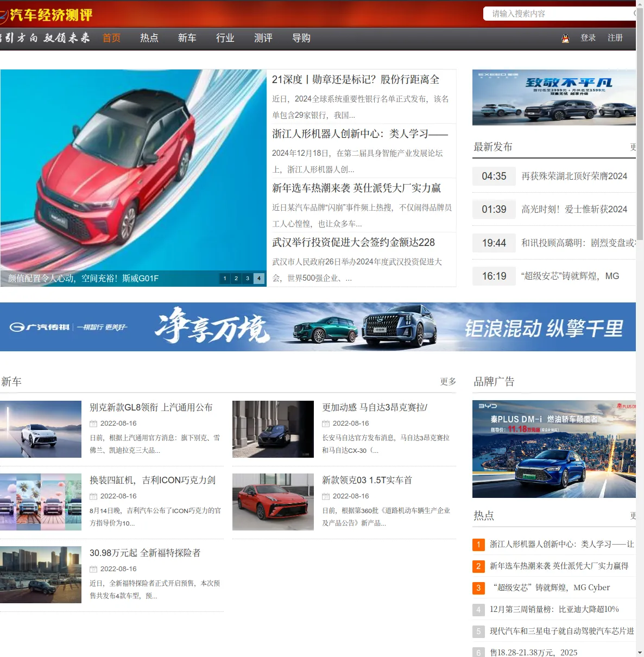
Task: Click calendar icon beside 吉利ICON date
Action: pos(93,496)
